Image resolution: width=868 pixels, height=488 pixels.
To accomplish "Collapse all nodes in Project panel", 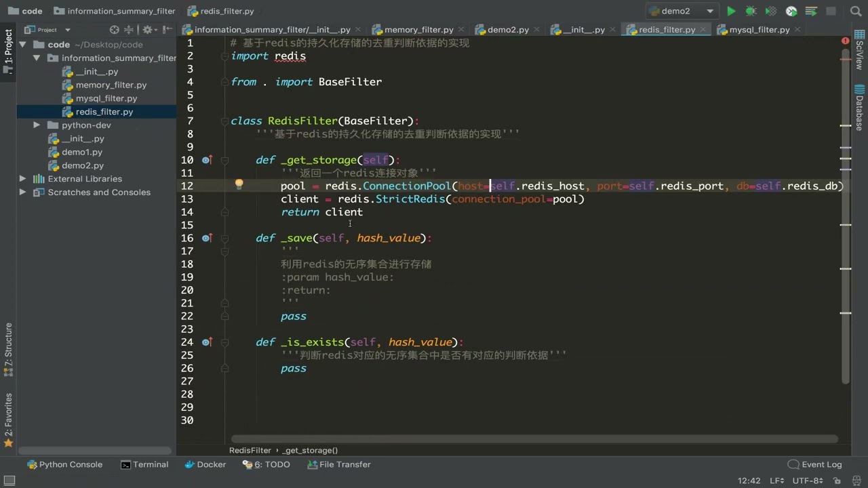I will click(129, 30).
